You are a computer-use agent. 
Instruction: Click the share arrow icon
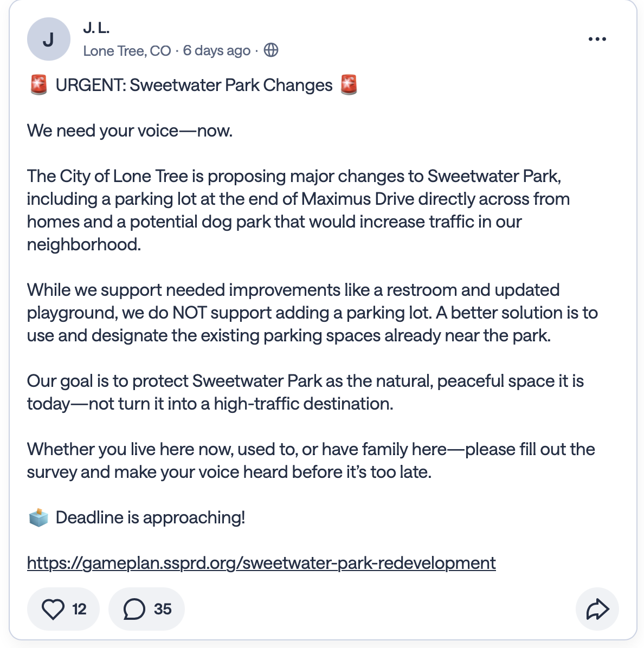point(597,608)
